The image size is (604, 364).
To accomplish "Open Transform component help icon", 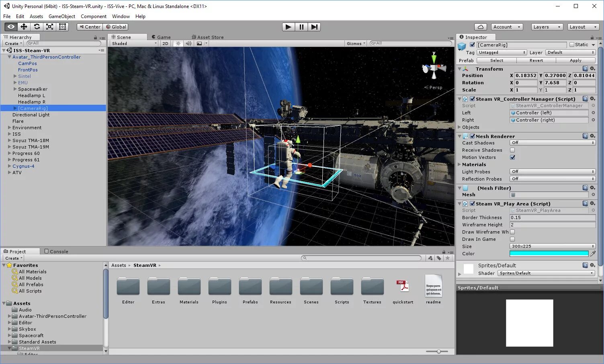I will (x=585, y=69).
